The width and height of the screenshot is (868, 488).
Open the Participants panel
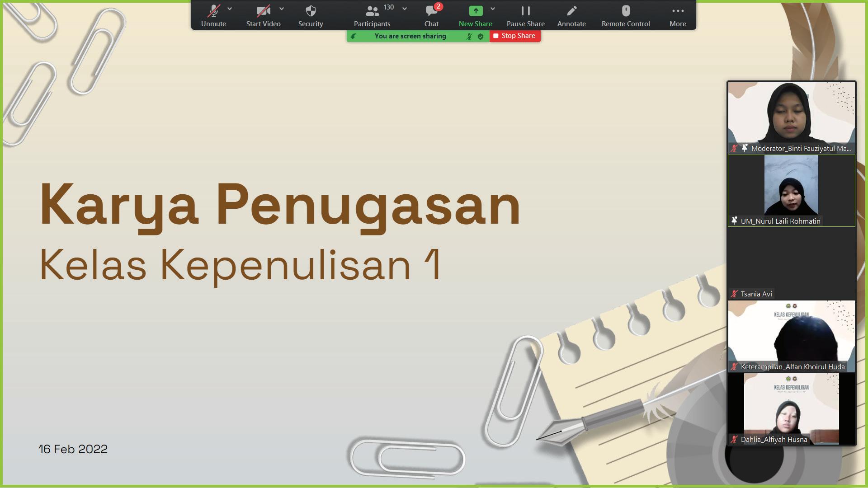pos(372,16)
